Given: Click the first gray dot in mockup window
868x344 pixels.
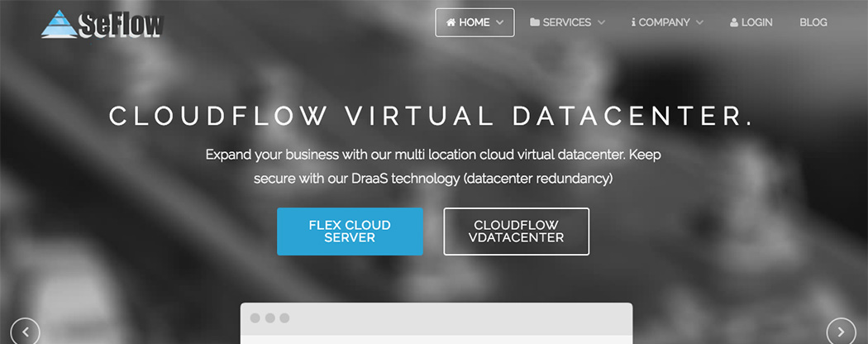Looking at the screenshot, I should (x=255, y=318).
